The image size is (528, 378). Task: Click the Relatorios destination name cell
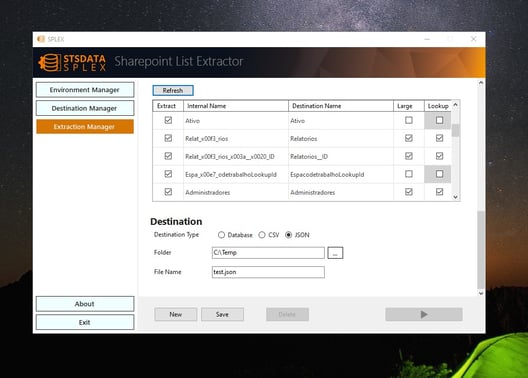pyautogui.click(x=341, y=138)
